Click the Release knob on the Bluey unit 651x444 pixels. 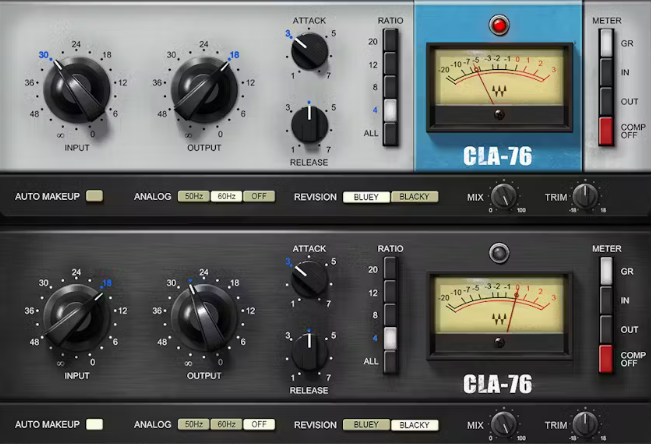(309, 125)
